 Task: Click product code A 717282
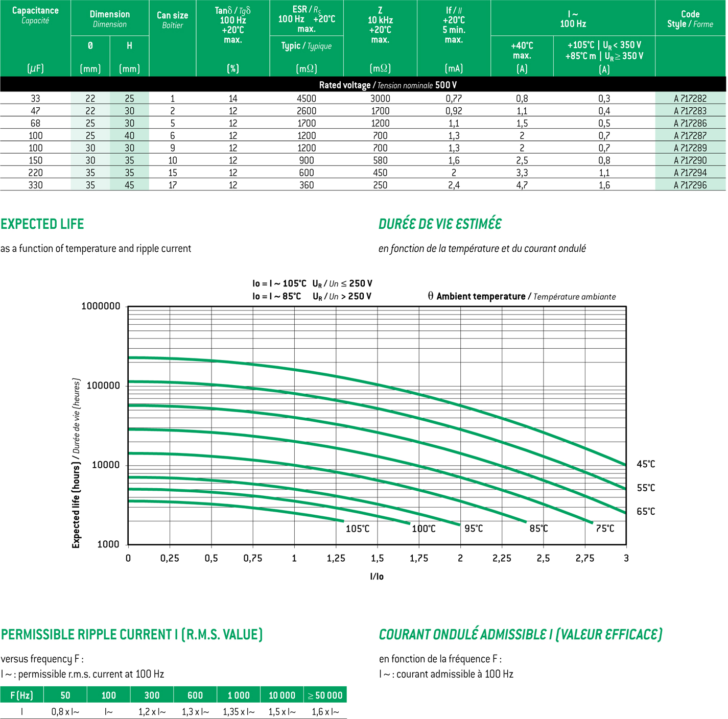690,99
